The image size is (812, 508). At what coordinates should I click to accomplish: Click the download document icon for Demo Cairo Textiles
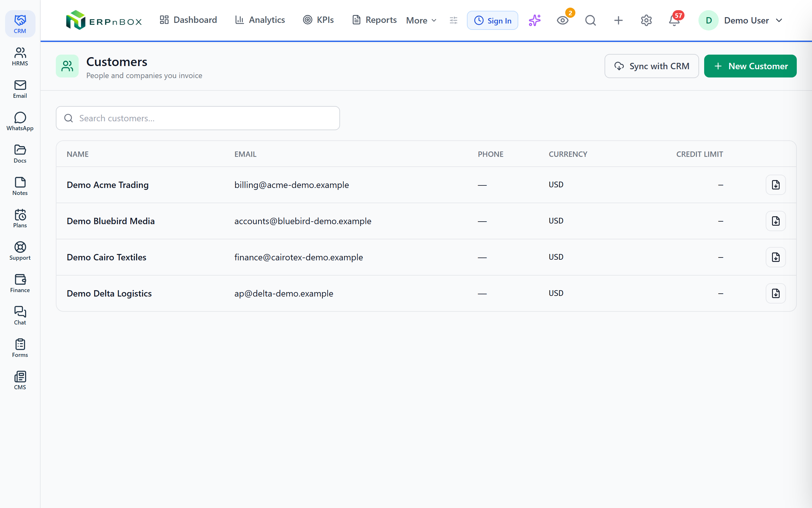pyautogui.click(x=776, y=257)
